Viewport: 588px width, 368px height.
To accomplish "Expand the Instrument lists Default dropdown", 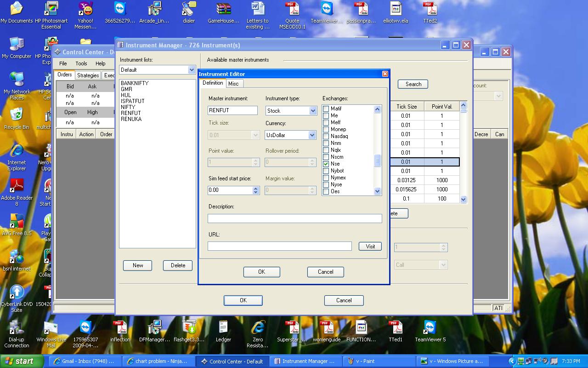I will pos(192,70).
